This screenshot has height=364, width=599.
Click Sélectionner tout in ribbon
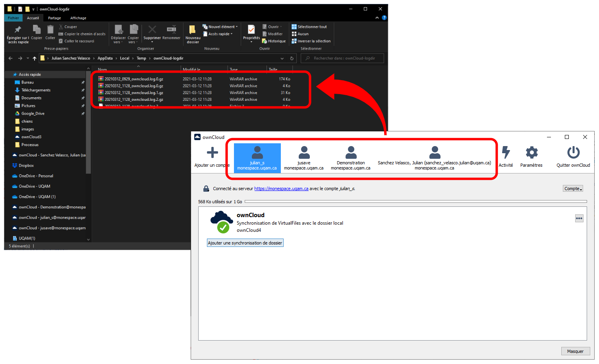click(x=309, y=27)
